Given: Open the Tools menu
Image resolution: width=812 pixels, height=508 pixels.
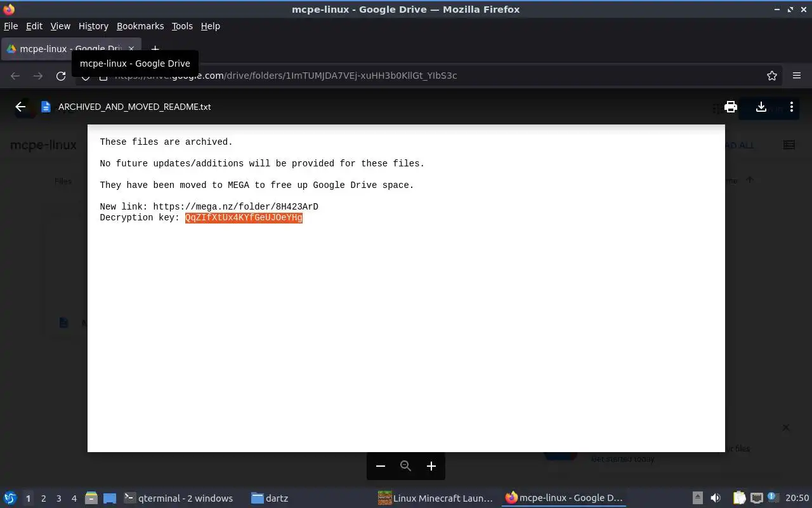Looking at the screenshot, I should point(182,26).
